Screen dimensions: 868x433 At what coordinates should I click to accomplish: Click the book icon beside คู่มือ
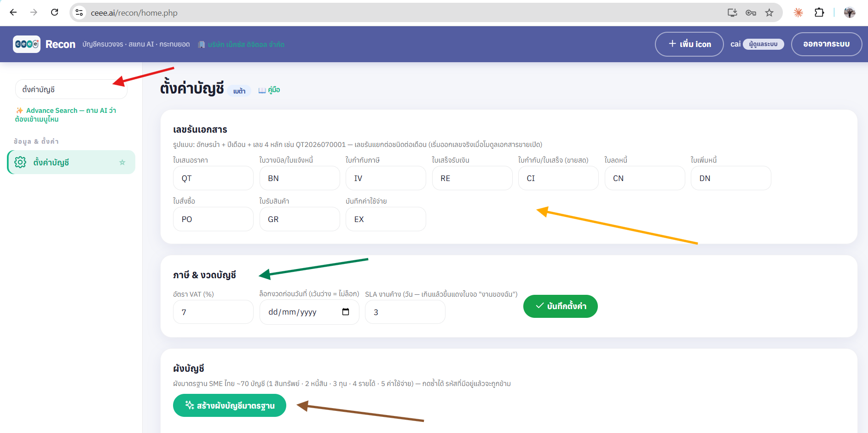[262, 90]
